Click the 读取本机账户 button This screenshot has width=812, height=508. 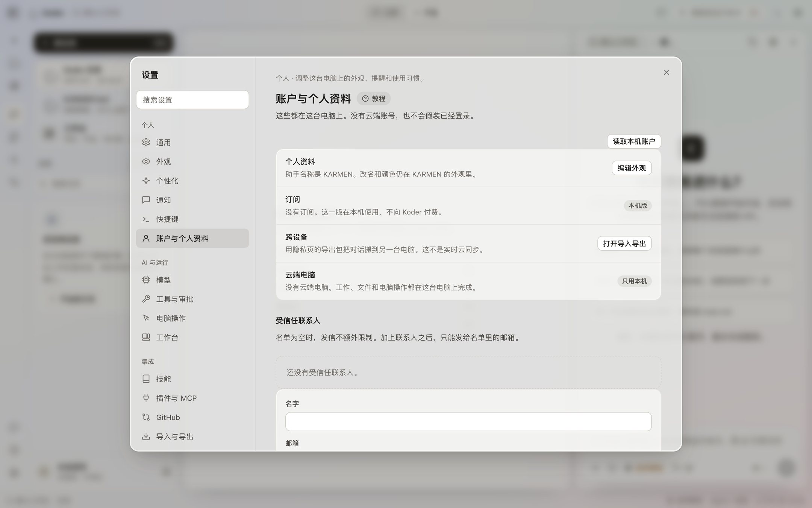[x=634, y=141]
